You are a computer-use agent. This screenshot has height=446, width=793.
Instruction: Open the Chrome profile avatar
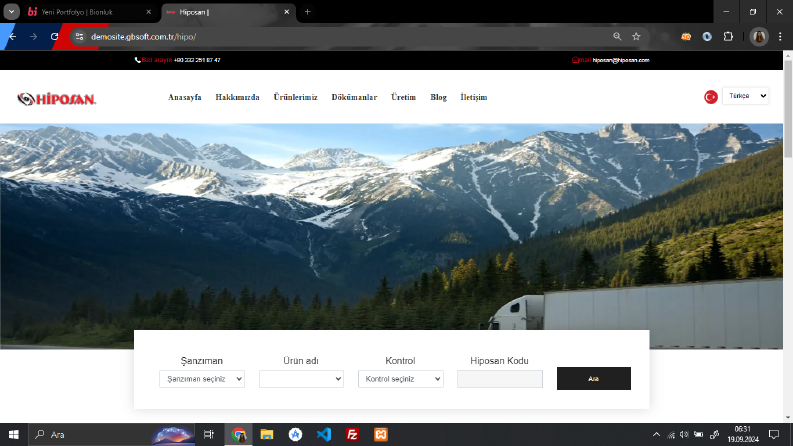click(759, 36)
